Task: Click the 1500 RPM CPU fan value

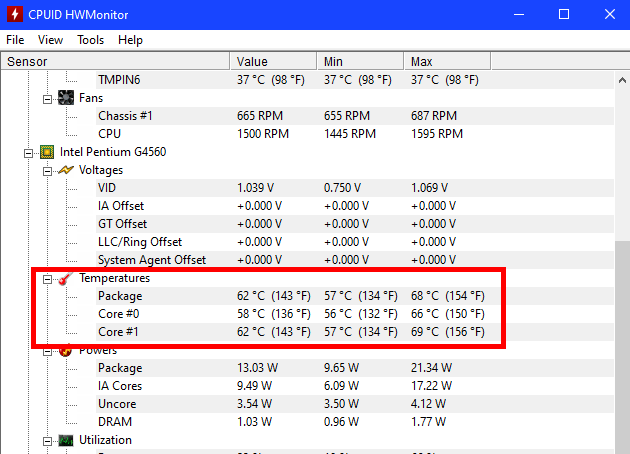Action: coord(263,134)
